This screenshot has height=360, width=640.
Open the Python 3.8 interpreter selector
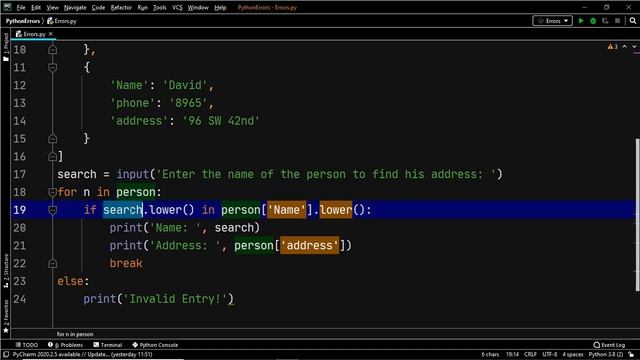606,354
